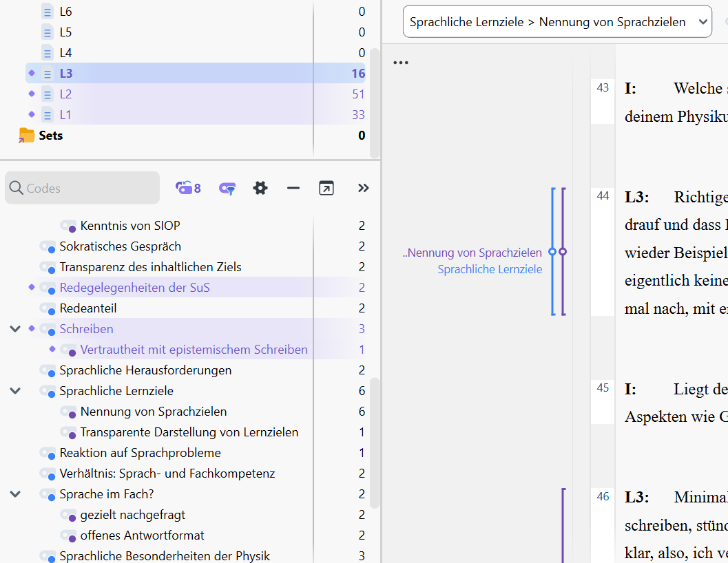Select code Verhältnis: Sprach- und Fachkompetenz
The height and width of the screenshot is (563, 728).
click(167, 474)
